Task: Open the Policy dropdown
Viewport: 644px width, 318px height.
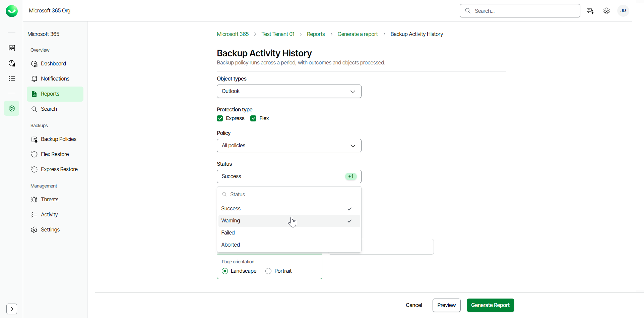Action: click(289, 146)
